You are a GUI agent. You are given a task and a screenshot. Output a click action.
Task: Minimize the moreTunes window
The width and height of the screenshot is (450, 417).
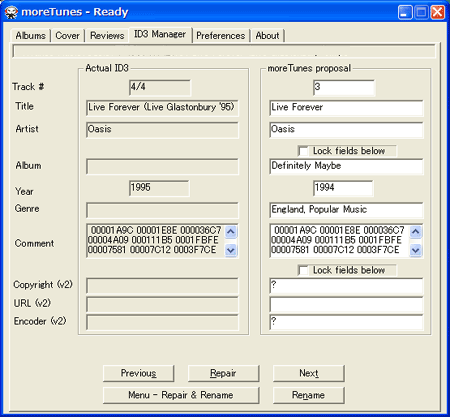pos(405,13)
